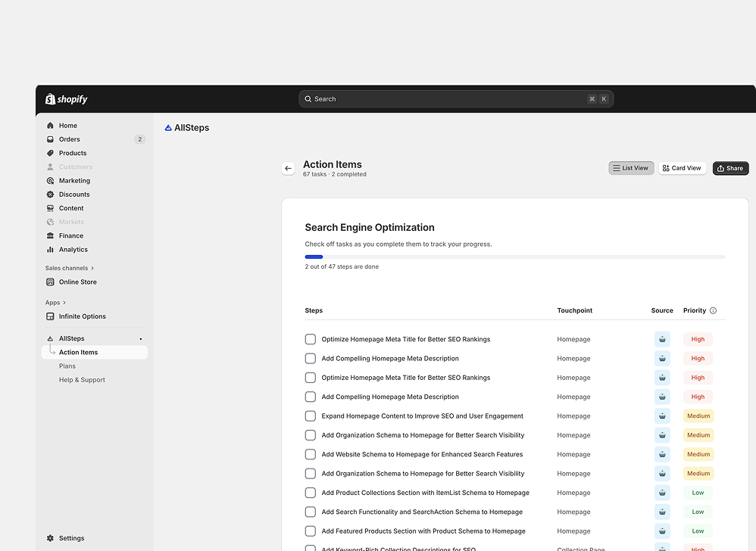Click the SEO progress bar
This screenshot has height=551, width=756.
pos(514,257)
